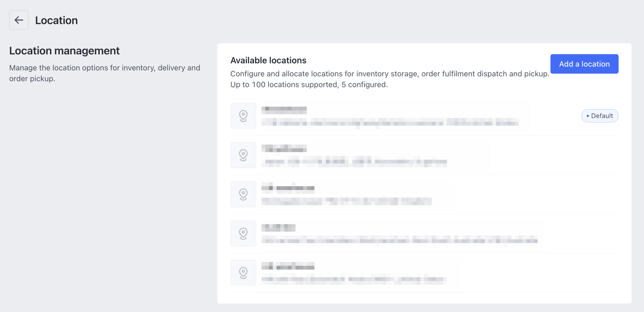This screenshot has height=312, width=644.
Task: Click the fourth location's pin icon
Action: (243, 233)
